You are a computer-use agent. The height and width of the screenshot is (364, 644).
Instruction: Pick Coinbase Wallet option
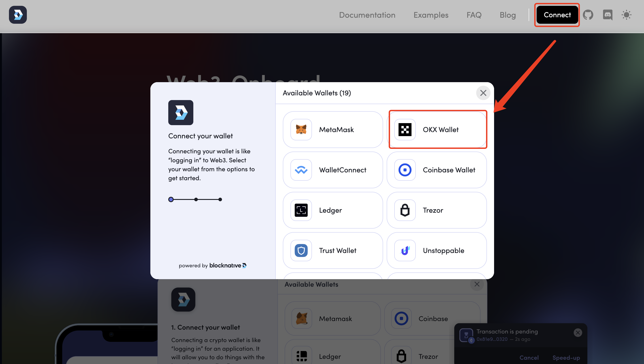click(x=437, y=170)
